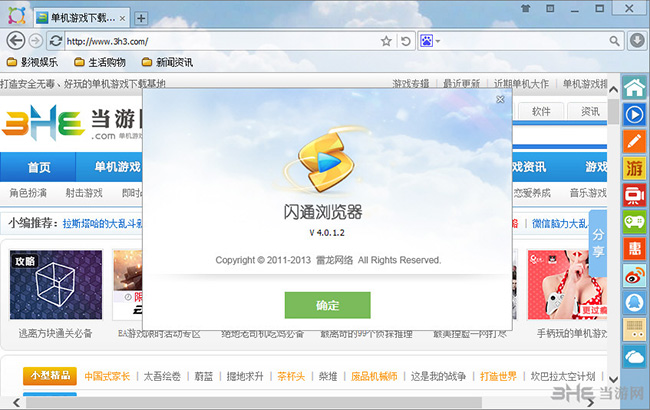Click the 资讯 tab on webpage
Image resolution: width=650 pixels, height=410 pixels.
click(589, 111)
